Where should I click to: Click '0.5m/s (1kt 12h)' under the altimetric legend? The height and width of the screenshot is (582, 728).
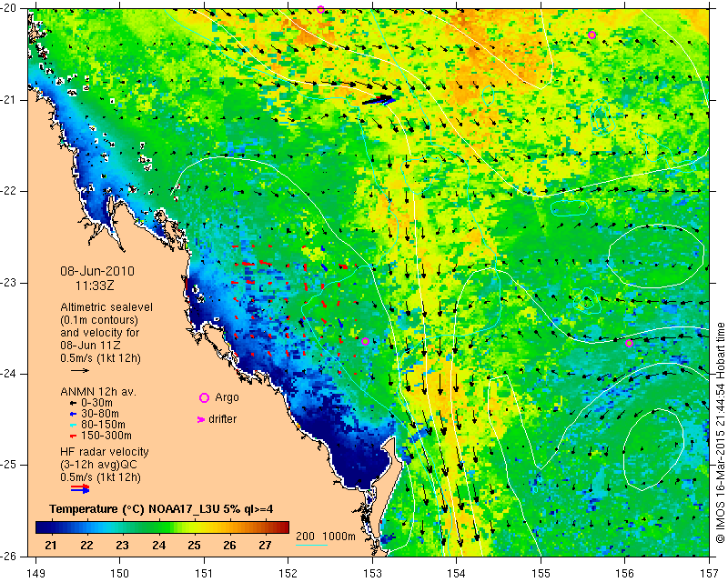100,357
